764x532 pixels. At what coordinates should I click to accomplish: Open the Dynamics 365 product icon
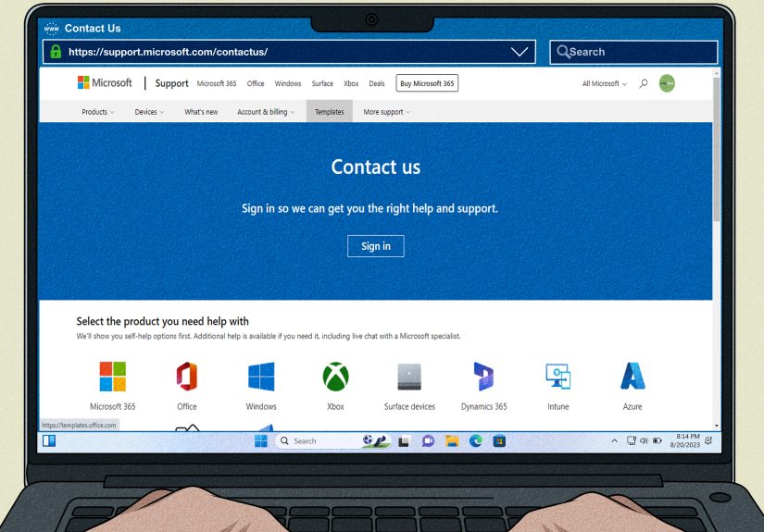pos(483,377)
